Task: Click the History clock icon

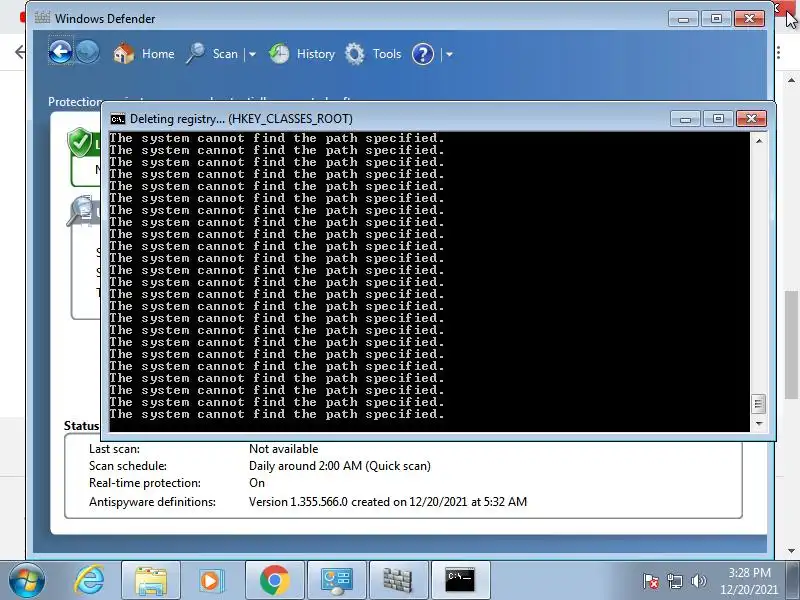Action: point(279,54)
